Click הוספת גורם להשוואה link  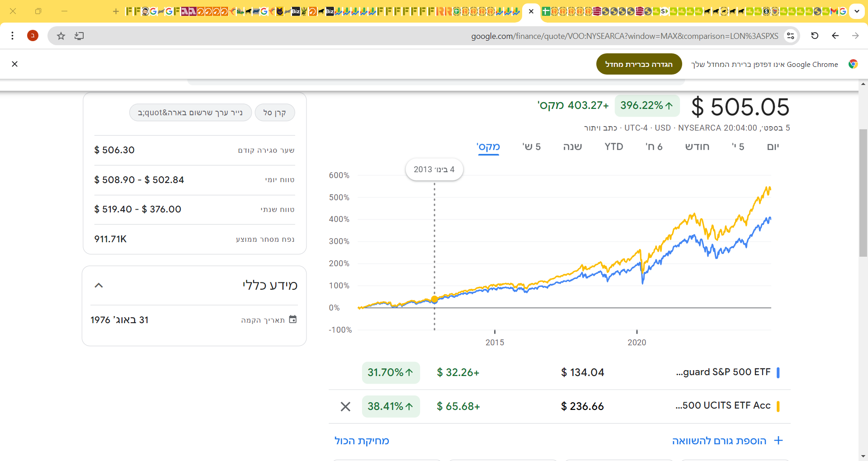(727, 441)
